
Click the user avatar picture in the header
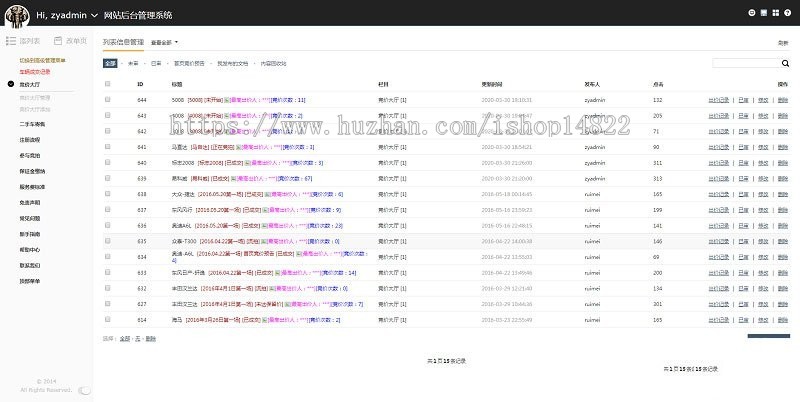click(x=17, y=15)
